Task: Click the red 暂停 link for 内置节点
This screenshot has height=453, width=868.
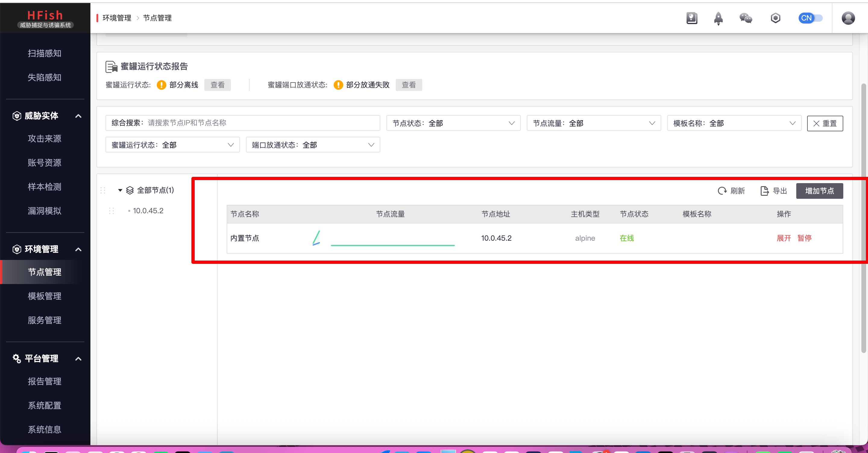Action: 804,238
